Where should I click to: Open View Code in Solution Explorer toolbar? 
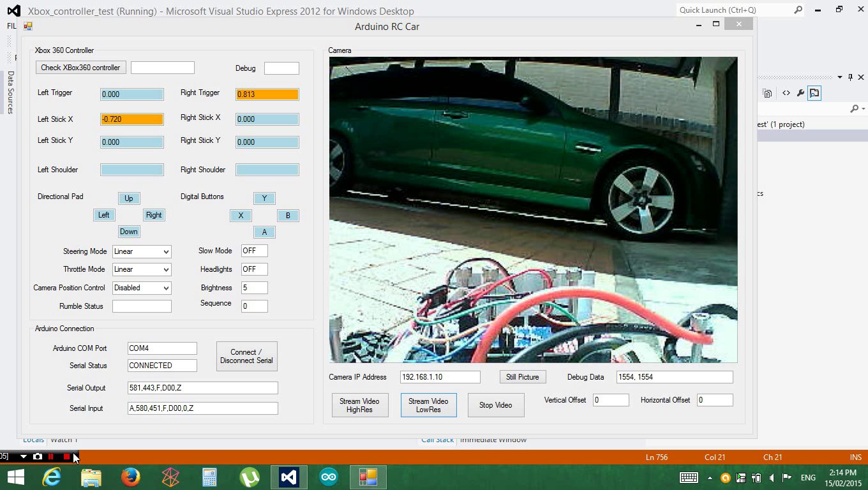coord(786,93)
